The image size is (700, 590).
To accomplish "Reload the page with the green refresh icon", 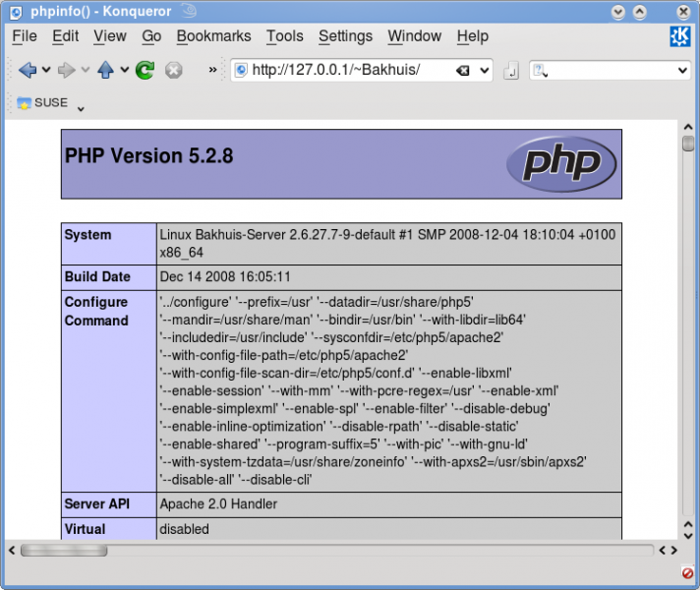I will 146,70.
